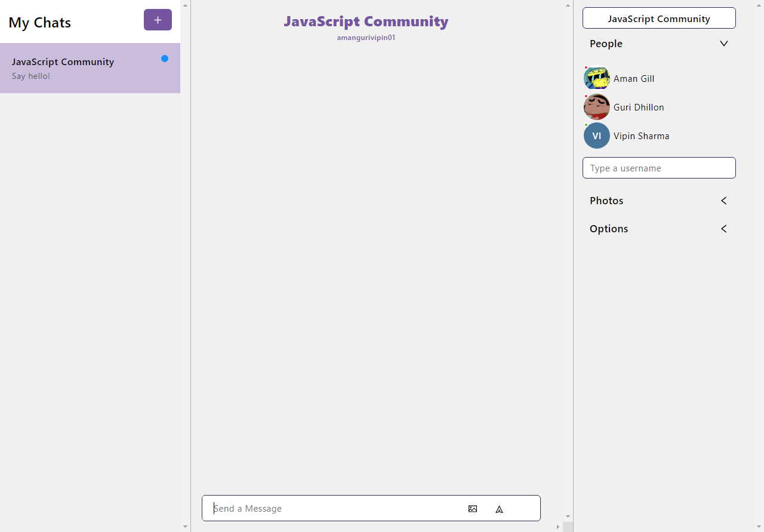This screenshot has width=764, height=532.
Task: Click the send message arrow icon
Action: click(x=499, y=509)
